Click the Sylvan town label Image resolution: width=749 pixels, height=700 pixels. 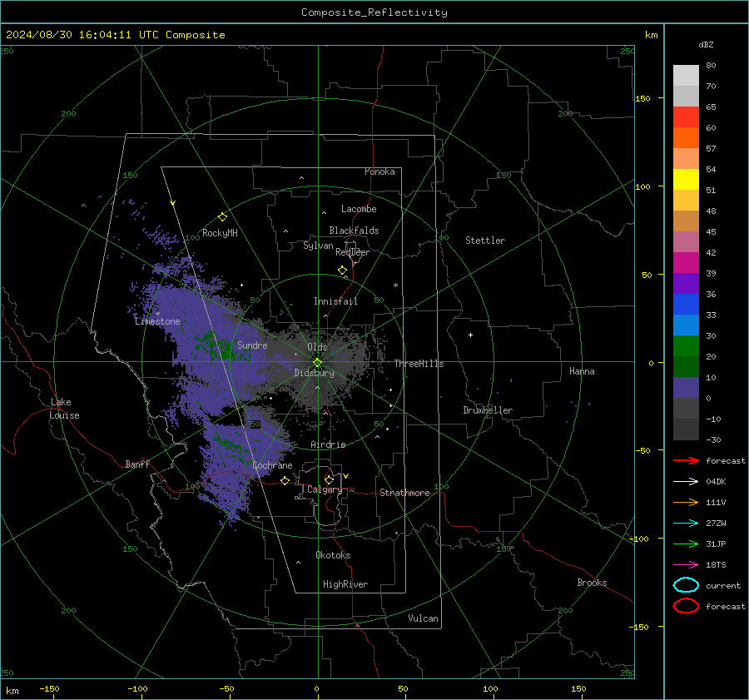tap(318, 246)
